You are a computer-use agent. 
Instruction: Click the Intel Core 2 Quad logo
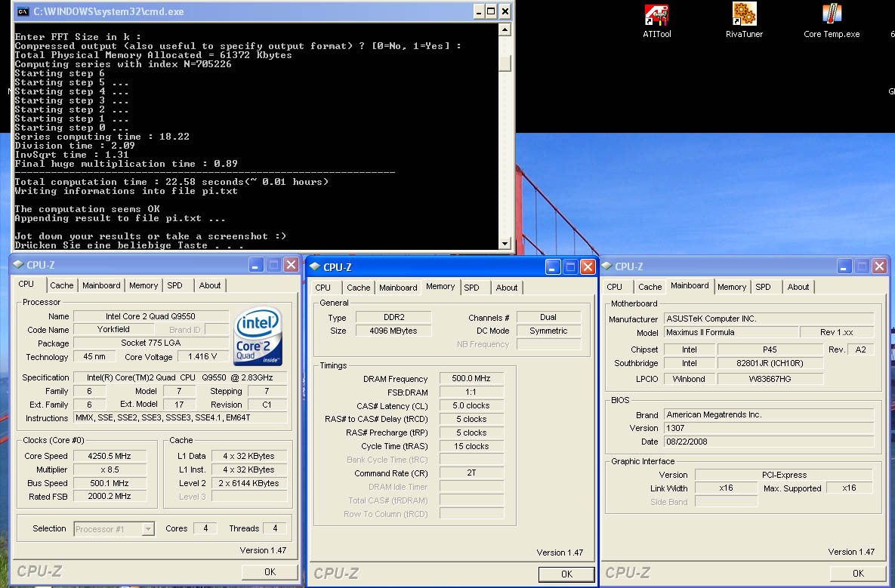point(258,336)
